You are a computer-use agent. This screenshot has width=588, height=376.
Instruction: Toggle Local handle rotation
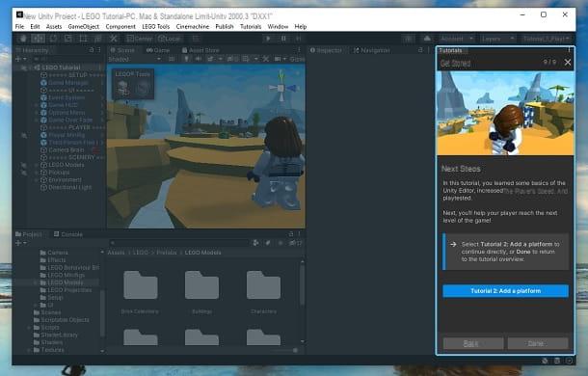(x=170, y=39)
